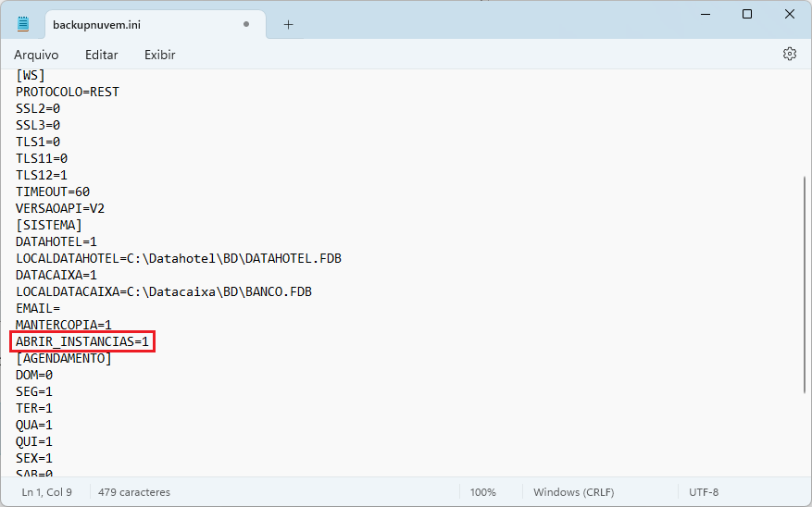Screen dimensions: 812x507
Task: Click the QUI=1 line
Action: (34, 441)
